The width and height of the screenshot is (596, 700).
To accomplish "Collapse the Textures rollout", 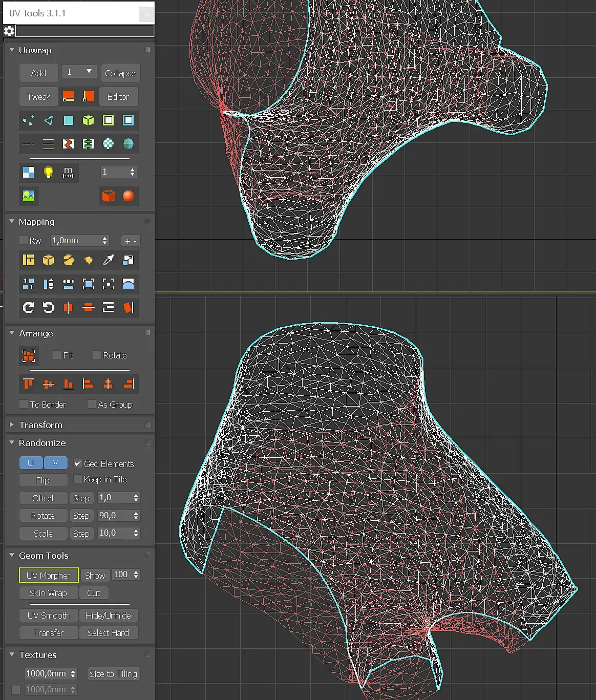I will pyautogui.click(x=12, y=654).
